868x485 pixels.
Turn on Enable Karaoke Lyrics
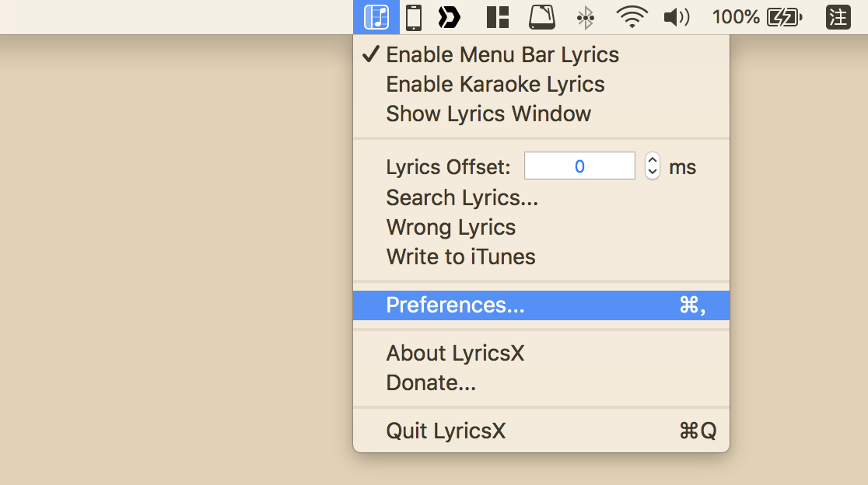[495, 85]
